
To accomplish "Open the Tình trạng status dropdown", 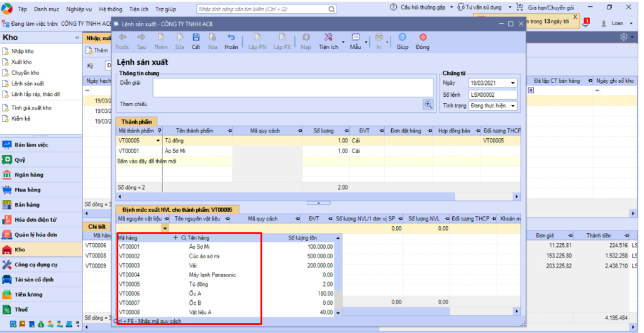I will tap(513, 106).
